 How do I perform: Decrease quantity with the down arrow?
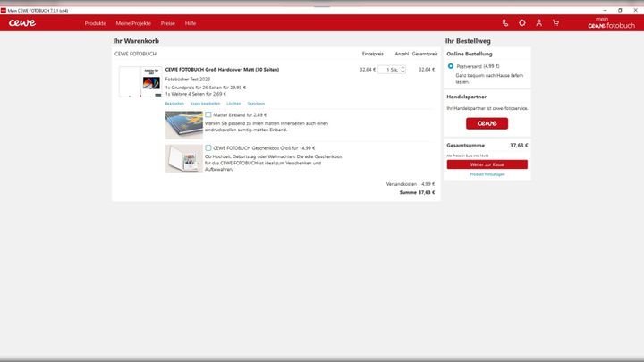[x=402, y=72]
